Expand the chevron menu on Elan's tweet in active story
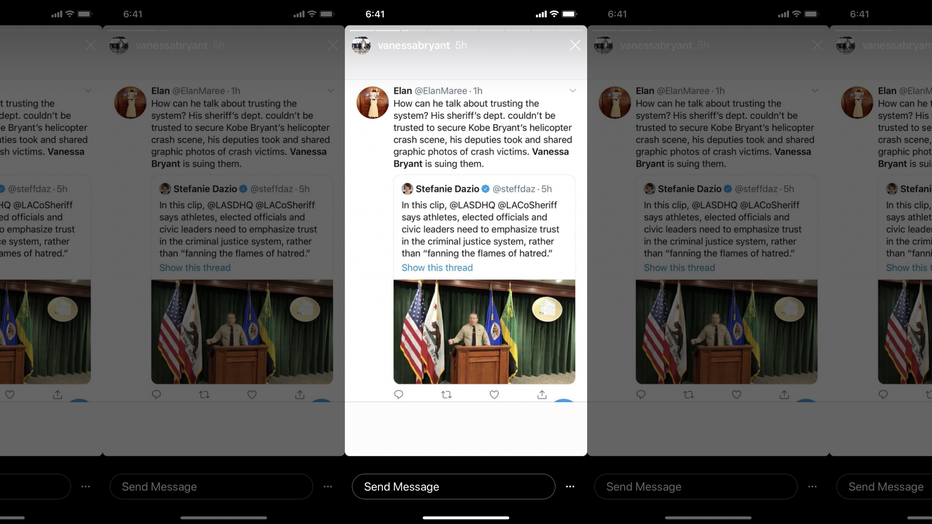 (572, 91)
